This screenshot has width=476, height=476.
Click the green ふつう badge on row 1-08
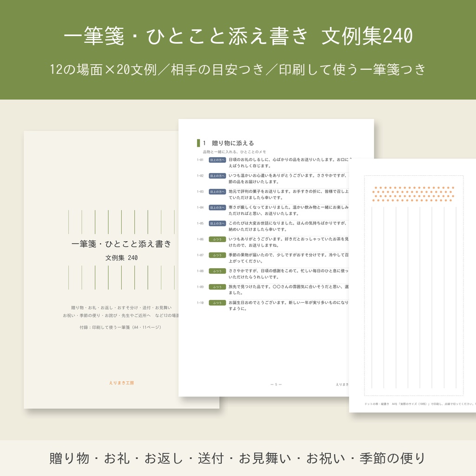(218, 271)
